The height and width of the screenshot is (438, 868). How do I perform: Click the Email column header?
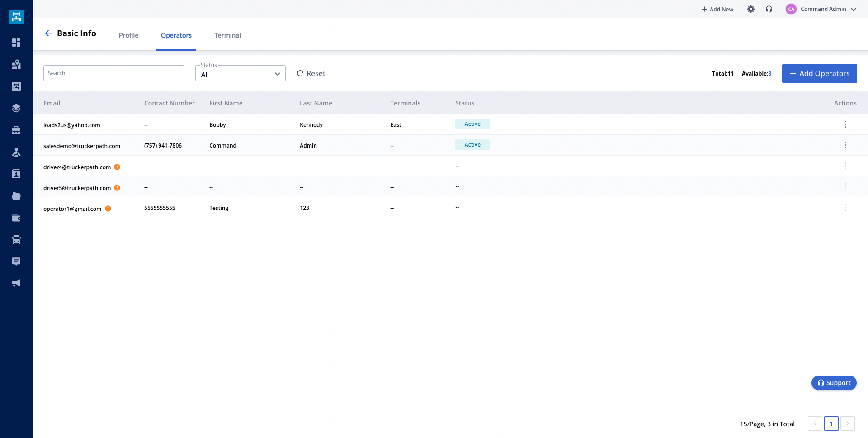click(52, 103)
